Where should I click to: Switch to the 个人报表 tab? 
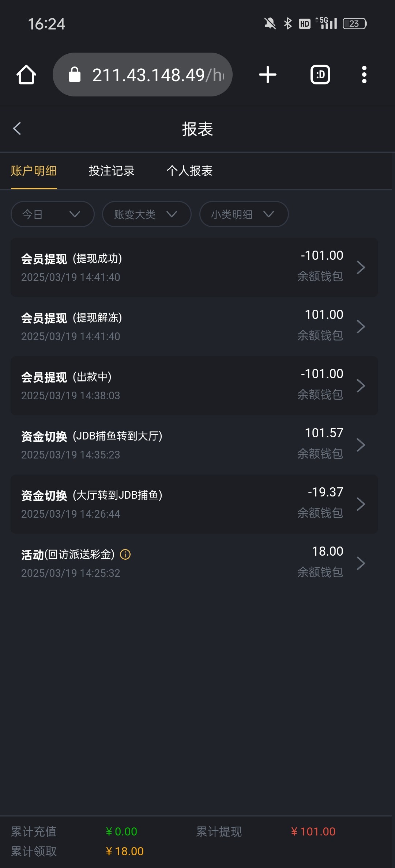189,171
